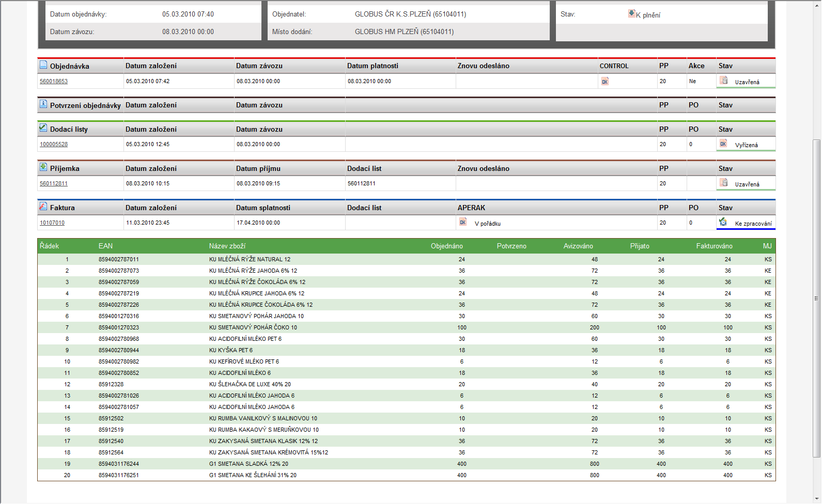This screenshot has width=822, height=504.
Task: Select row KU MLÉČNÁ KRUPICE ČOKOLÁDA 6% 12
Action: coord(407,305)
